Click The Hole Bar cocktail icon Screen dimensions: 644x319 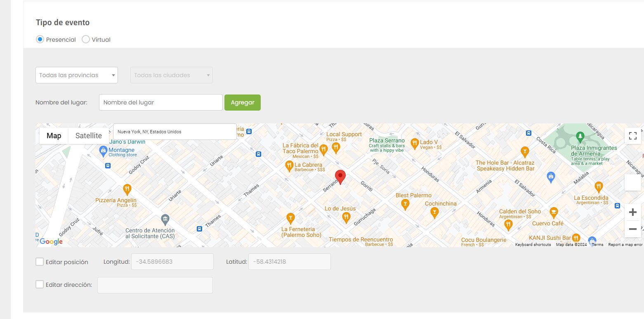coord(525,152)
